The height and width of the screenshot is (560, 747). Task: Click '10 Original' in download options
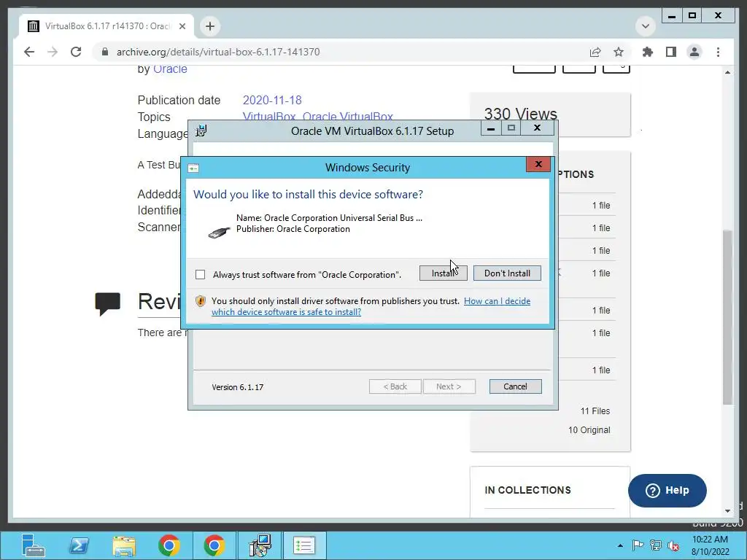pyautogui.click(x=589, y=430)
